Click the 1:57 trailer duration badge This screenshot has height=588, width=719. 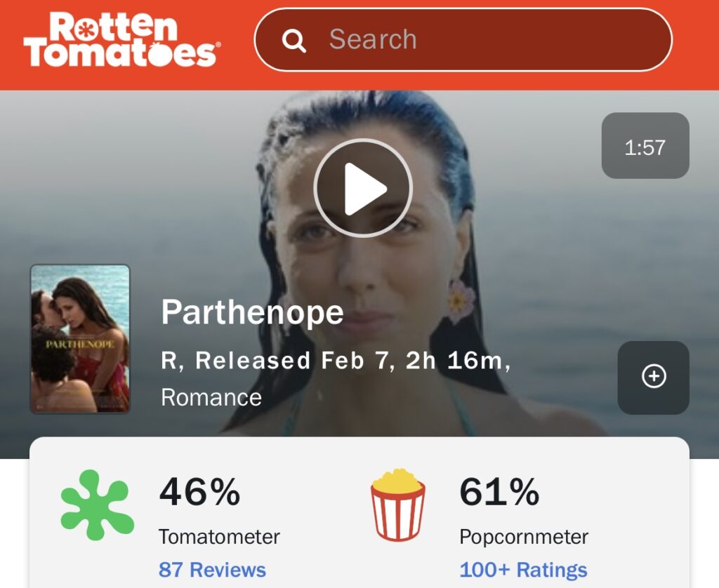click(645, 146)
